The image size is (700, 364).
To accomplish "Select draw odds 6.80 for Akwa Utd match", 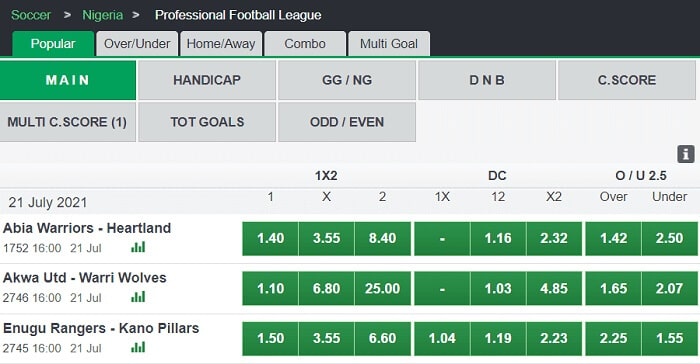I will coord(326,289).
